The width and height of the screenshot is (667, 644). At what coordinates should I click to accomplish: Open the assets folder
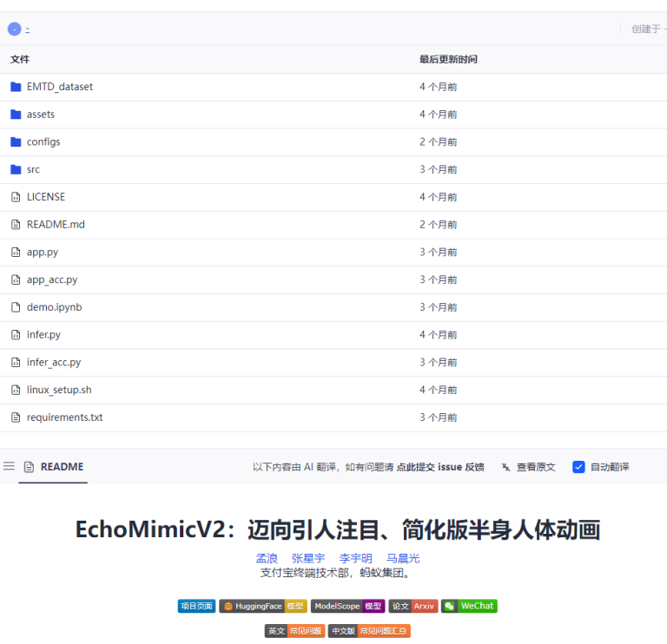tap(41, 115)
